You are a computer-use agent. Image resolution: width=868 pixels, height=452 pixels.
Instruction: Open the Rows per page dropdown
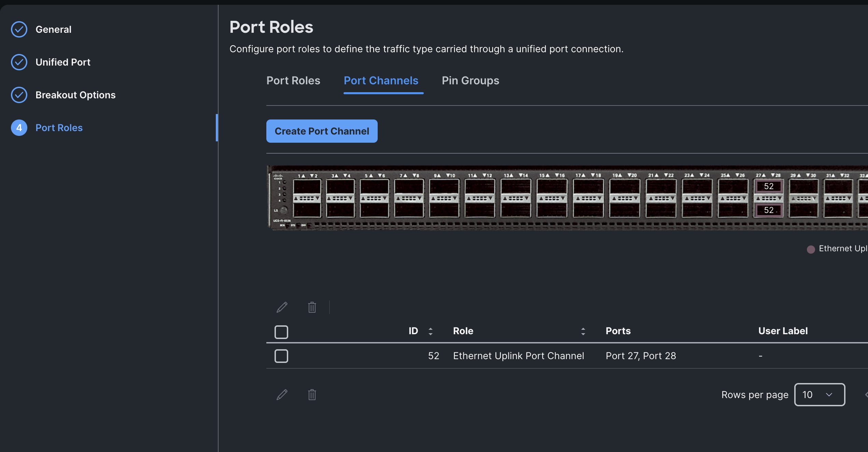point(819,395)
